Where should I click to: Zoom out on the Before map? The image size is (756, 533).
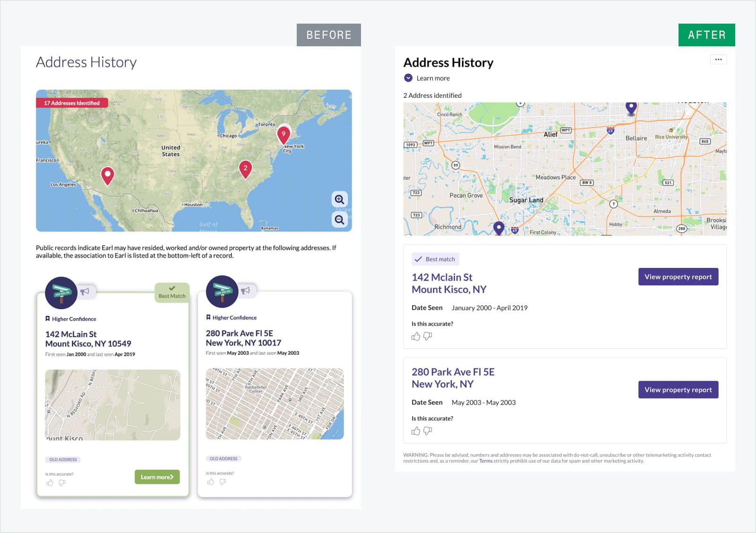pos(339,220)
